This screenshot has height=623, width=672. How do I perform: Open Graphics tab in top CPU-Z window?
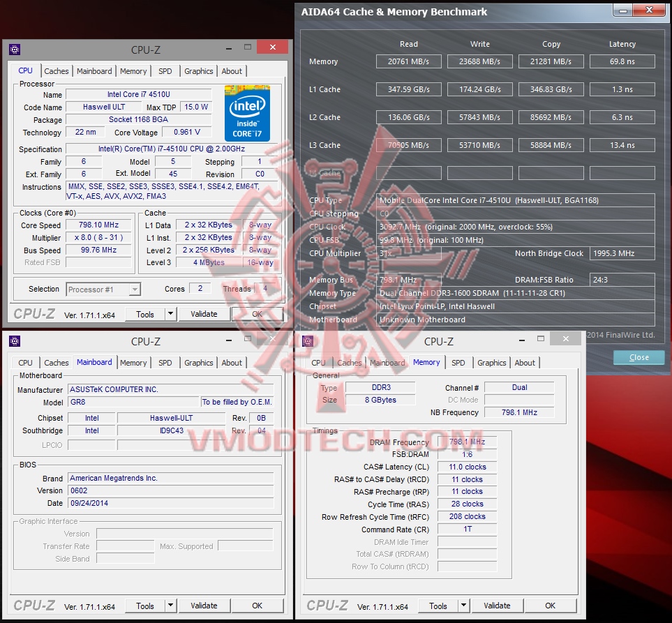[x=198, y=71]
